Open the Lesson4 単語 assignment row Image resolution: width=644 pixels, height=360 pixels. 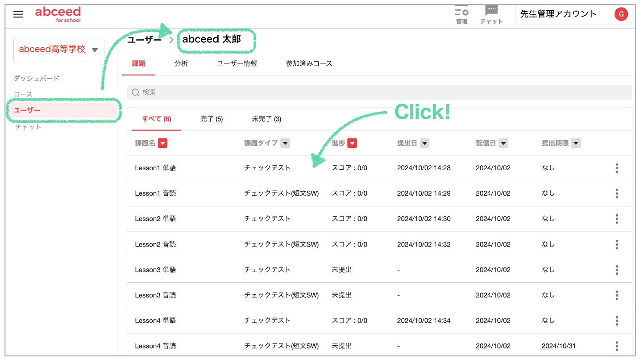tap(379, 321)
